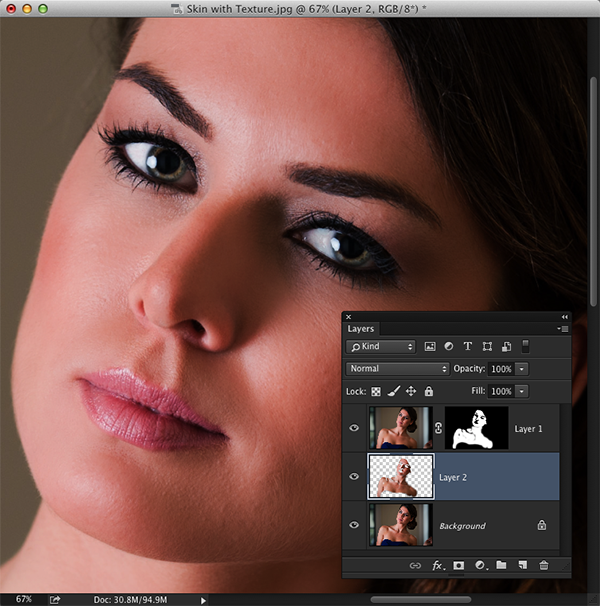This screenshot has width=600, height=606.
Task: Open the Normal blend mode dropdown
Action: tap(397, 369)
